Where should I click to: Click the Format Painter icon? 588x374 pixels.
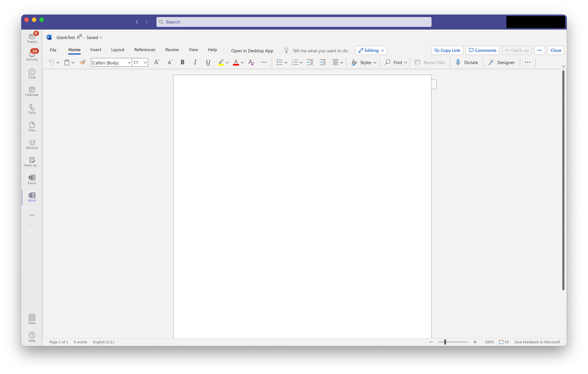83,63
